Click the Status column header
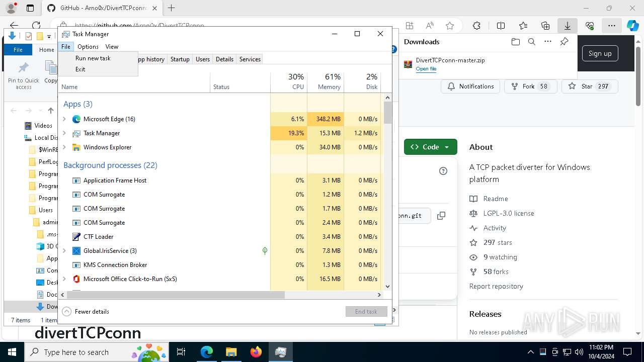This screenshot has height=362, width=644. 240,82
